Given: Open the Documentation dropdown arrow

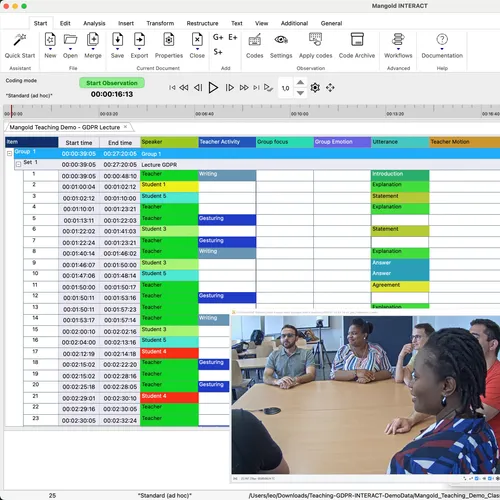Looking at the screenshot, I should tap(442, 49).
